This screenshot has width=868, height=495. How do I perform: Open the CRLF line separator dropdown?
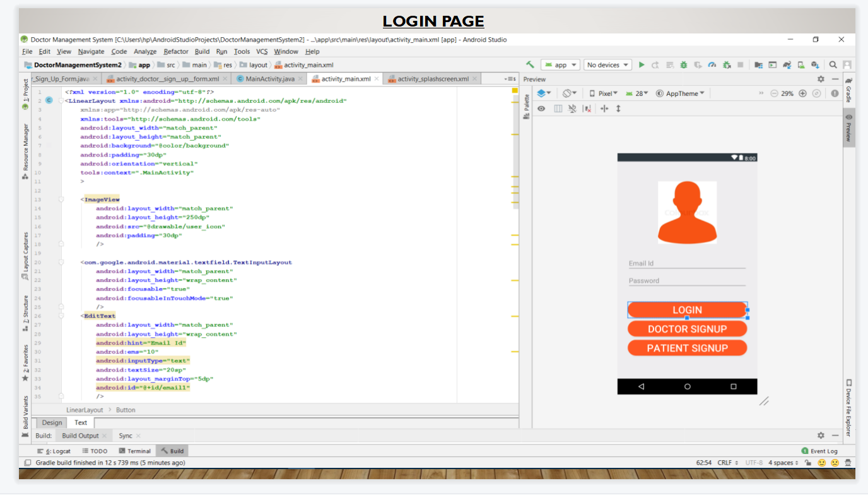pos(727,463)
